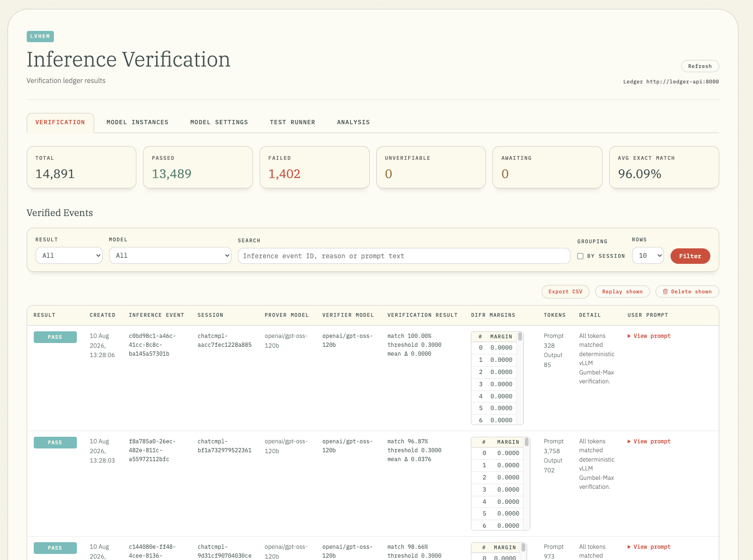Image resolution: width=753 pixels, height=560 pixels.
Task: Click the PASS badge for event c0bd98c1
Action: (x=55, y=337)
